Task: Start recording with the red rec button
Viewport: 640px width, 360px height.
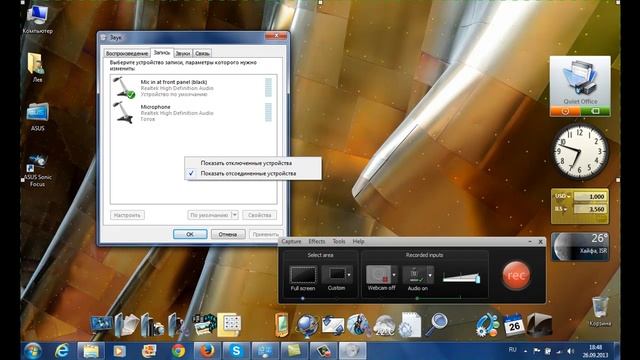Action: [516, 276]
